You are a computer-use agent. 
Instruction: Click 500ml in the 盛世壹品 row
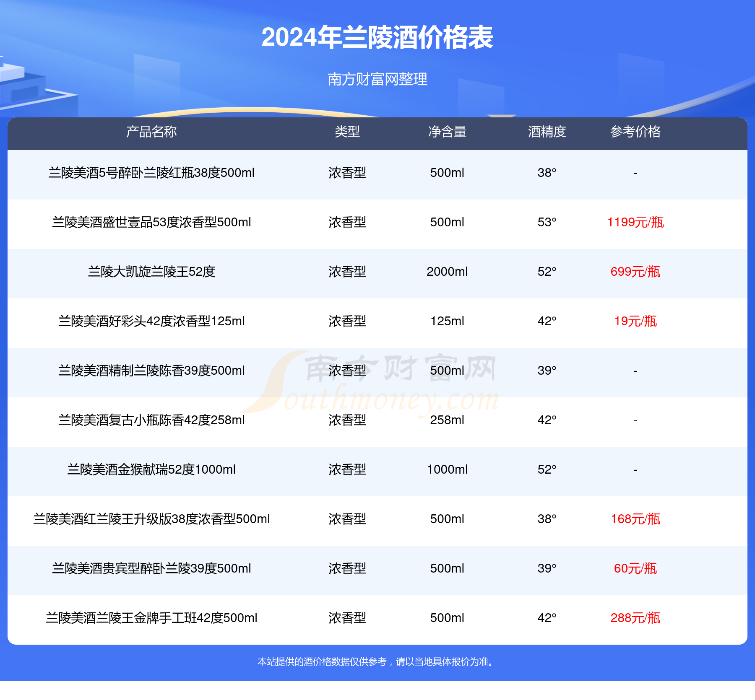click(447, 222)
